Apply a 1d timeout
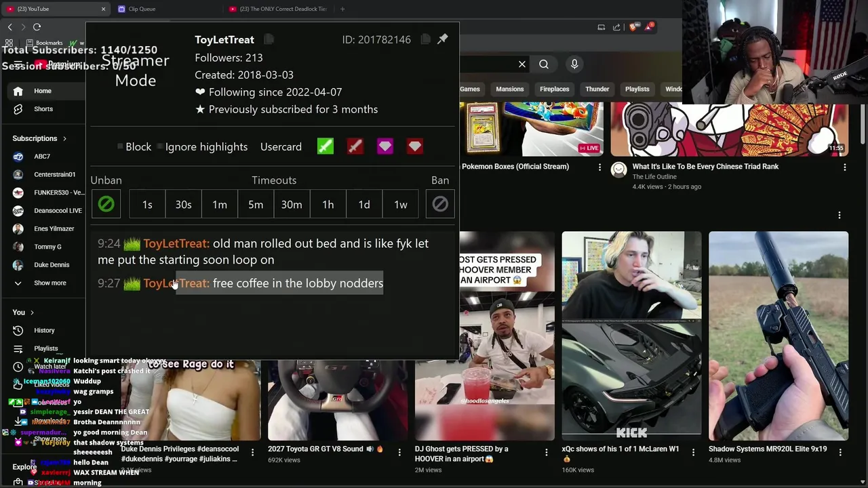Screen dimensions: 868x488 [x=364, y=204]
